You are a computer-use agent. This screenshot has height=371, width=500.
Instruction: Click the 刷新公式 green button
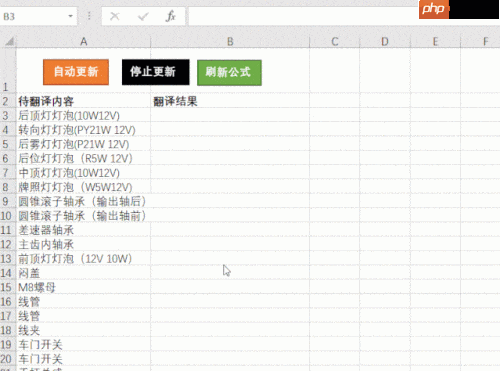point(229,73)
